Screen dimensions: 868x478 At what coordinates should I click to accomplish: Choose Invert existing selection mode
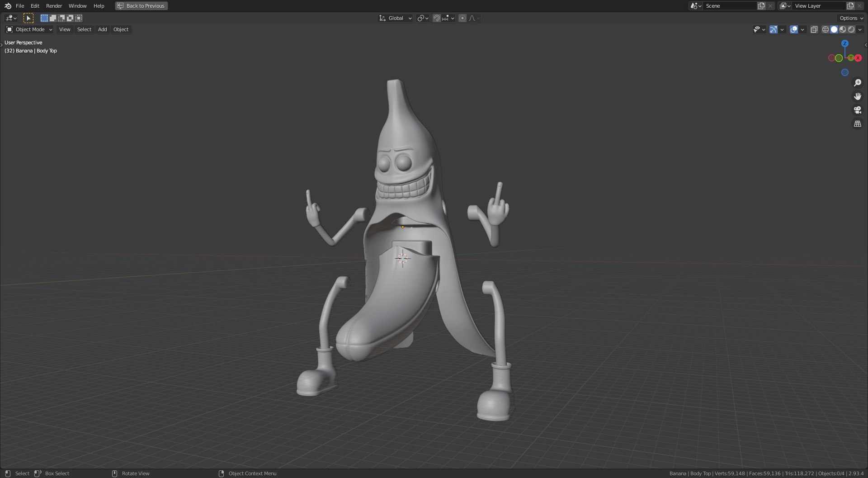point(70,18)
